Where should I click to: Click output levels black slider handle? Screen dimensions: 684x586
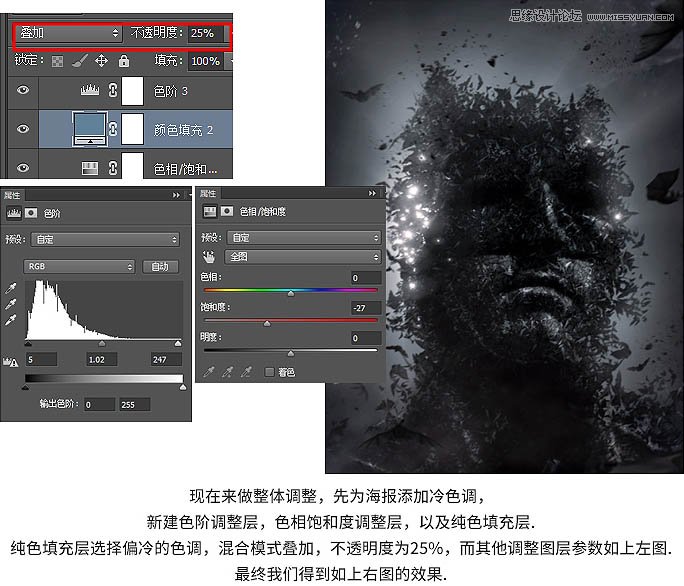25,387
